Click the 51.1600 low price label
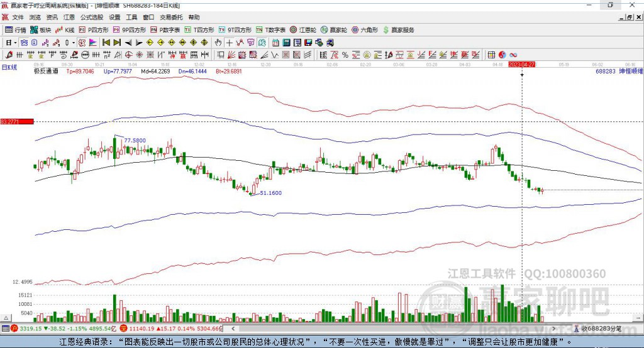Image resolution: width=644 pixels, height=348 pixels. click(271, 193)
